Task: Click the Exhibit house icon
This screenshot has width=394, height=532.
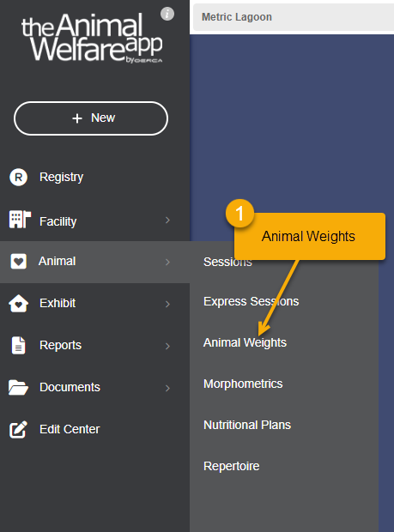Action: point(18,303)
